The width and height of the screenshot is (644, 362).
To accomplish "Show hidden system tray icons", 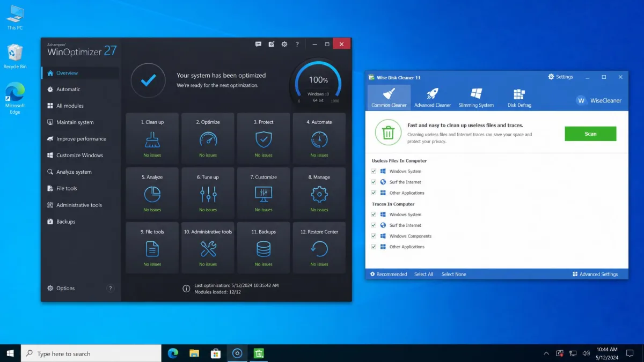I will coord(546,353).
